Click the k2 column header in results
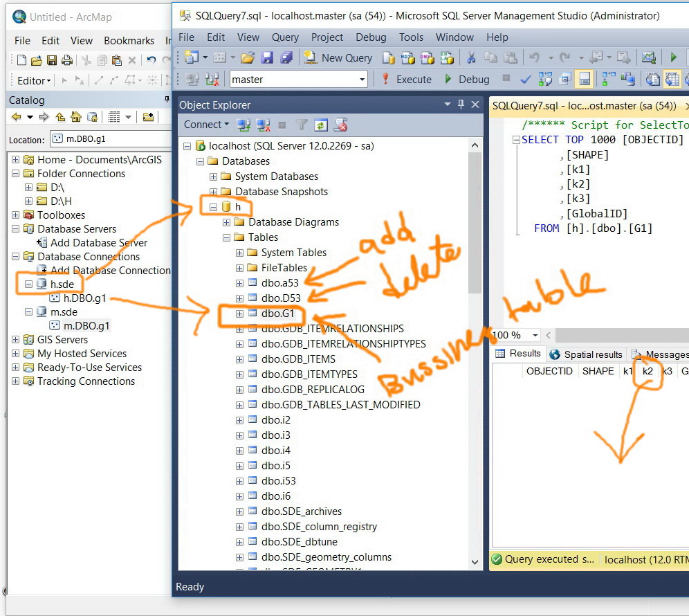The width and height of the screenshot is (689, 616). (x=647, y=371)
